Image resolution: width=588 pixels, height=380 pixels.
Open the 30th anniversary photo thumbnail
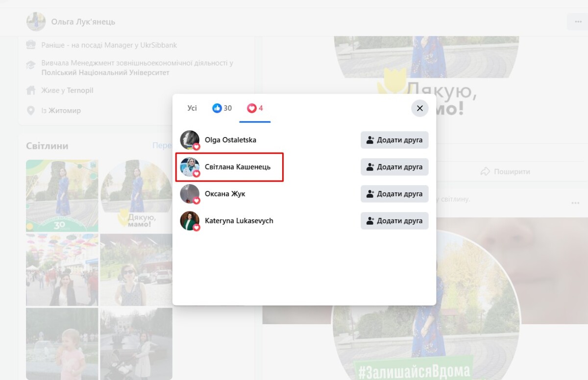pos(62,196)
